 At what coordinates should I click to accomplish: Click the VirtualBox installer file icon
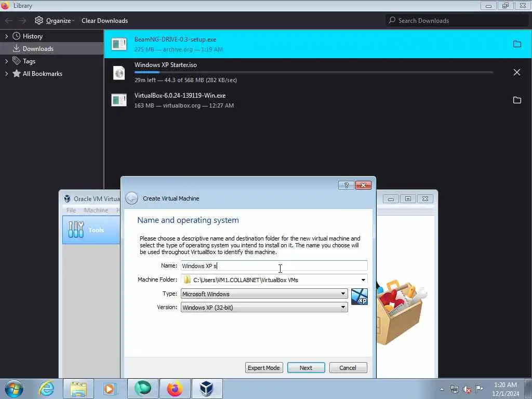[x=119, y=100]
